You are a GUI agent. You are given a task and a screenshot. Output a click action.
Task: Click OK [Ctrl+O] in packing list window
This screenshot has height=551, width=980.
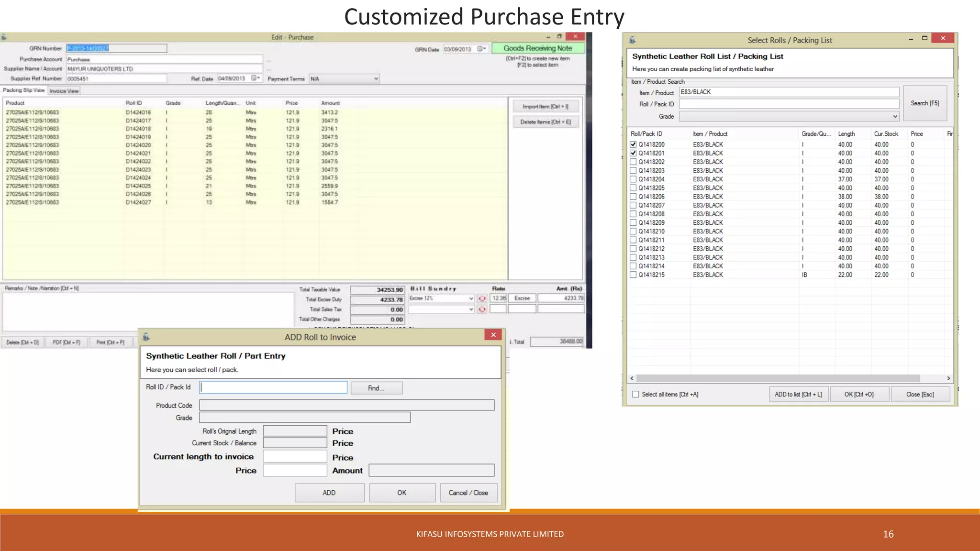859,395
